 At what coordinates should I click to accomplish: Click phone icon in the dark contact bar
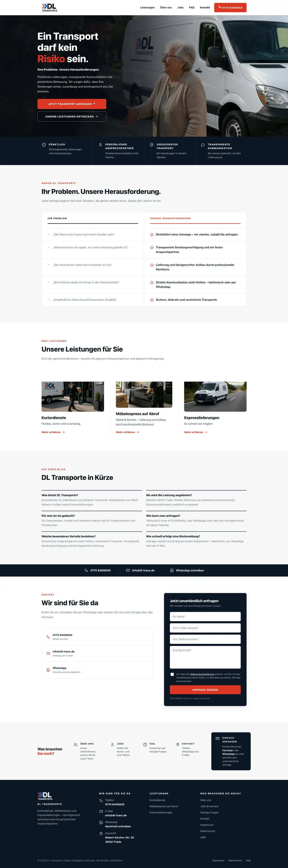tap(86, 570)
